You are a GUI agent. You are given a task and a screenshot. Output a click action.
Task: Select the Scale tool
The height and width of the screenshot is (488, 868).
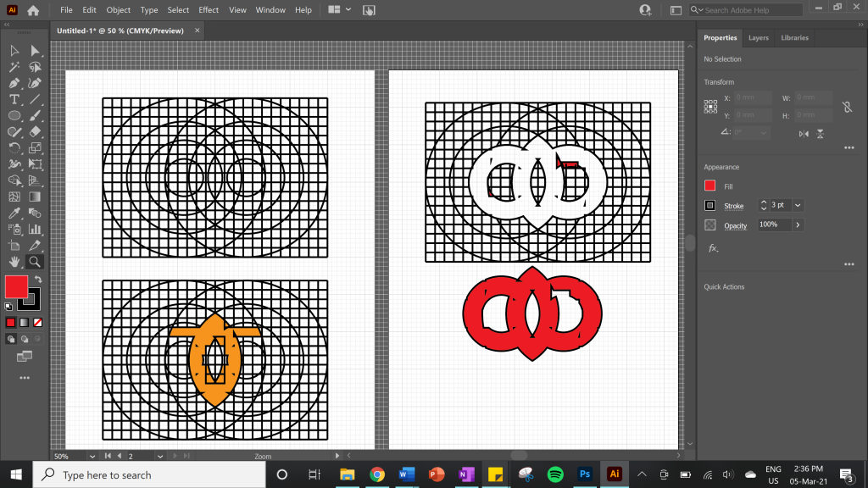pos(35,148)
